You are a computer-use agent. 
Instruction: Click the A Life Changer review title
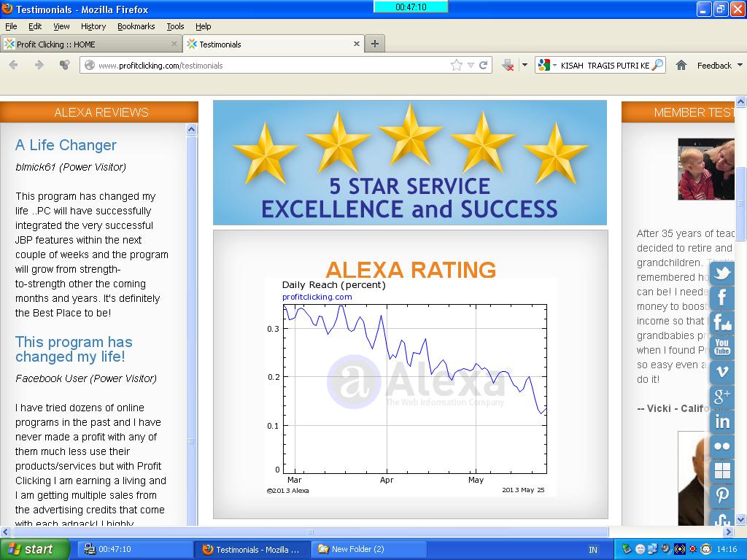(x=66, y=145)
